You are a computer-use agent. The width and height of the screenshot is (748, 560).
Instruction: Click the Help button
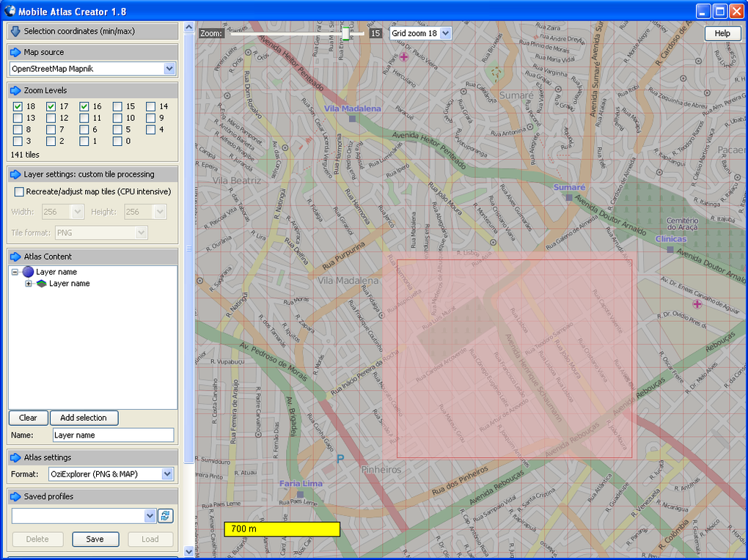[722, 34]
